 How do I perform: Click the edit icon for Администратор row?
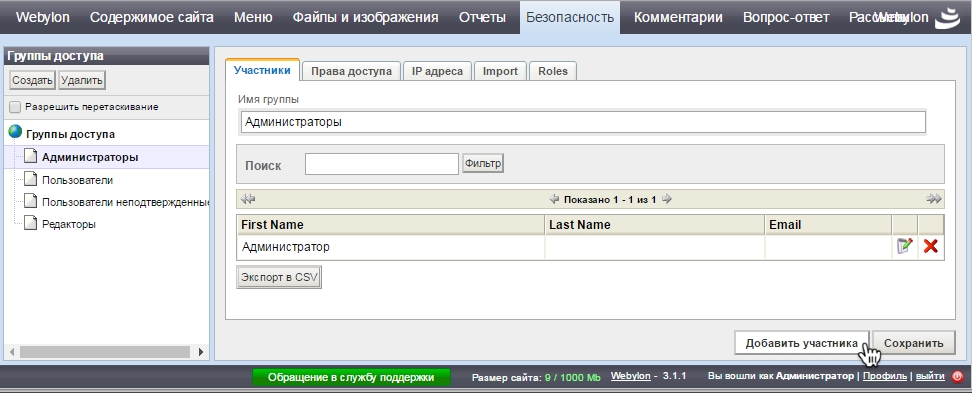[904, 246]
